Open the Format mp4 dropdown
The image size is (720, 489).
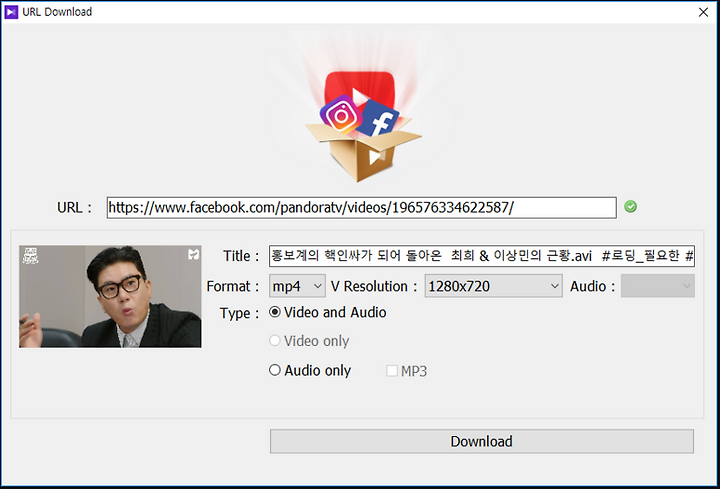(x=297, y=286)
